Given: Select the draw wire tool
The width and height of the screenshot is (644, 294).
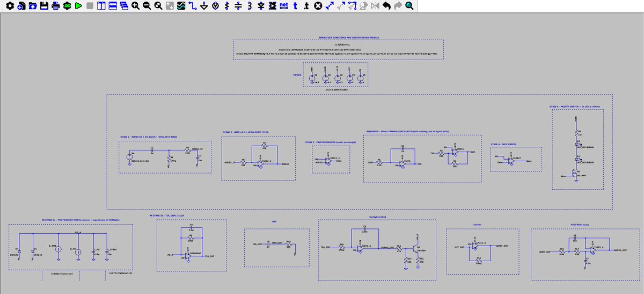Looking at the screenshot, I should coord(193,6).
